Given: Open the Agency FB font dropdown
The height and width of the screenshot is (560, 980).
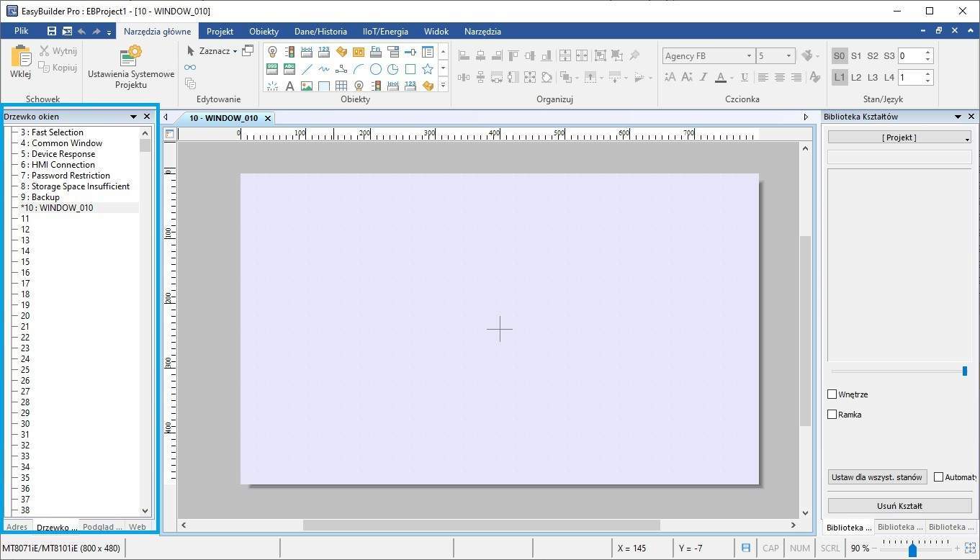Looking at the screenshot, I should click(749, 55).
